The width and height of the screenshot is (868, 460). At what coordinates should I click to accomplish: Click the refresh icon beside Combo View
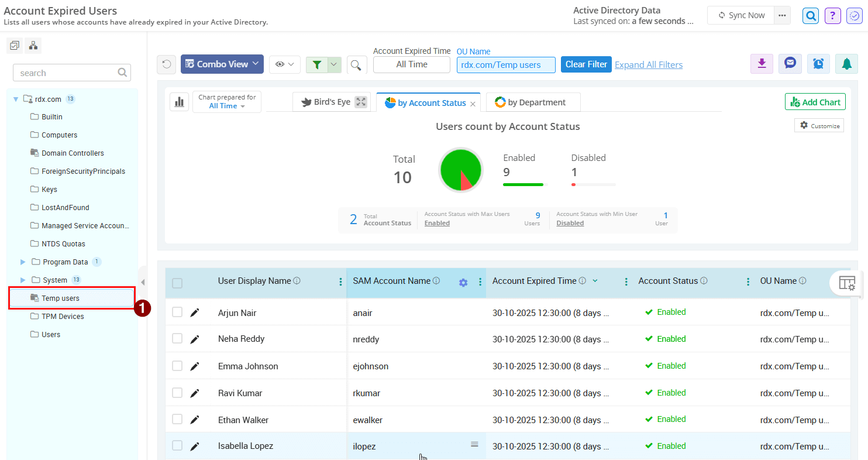(167, 64)
